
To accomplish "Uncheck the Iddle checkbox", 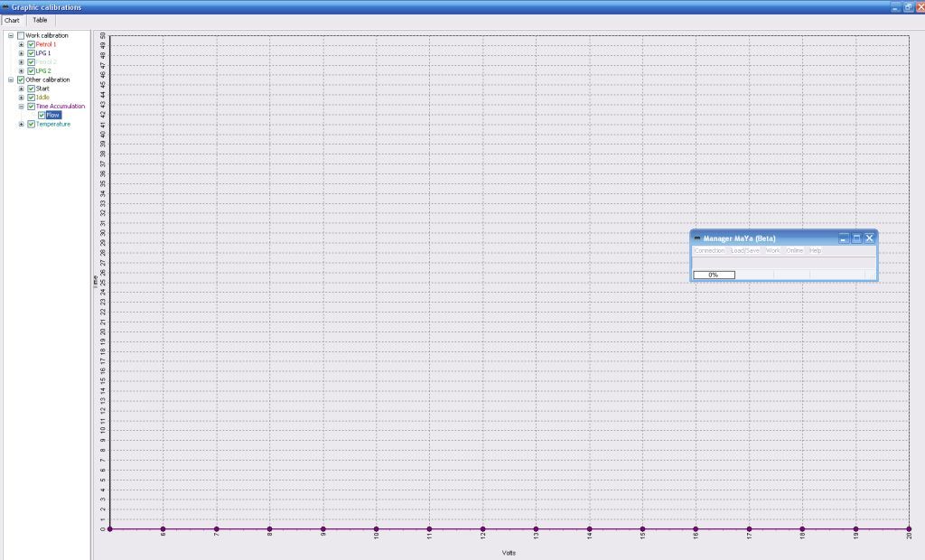I will [32, 98].
